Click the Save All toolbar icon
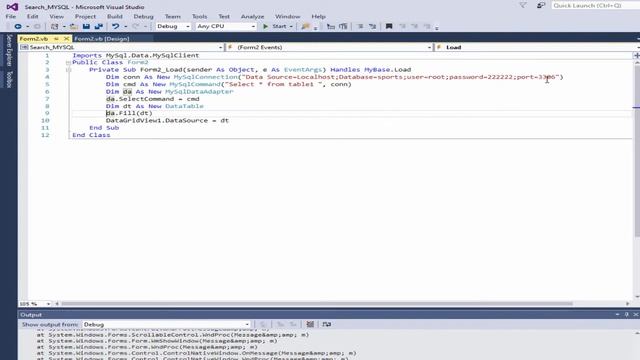Viewport: 640px width, 360px height. [98, 27]
